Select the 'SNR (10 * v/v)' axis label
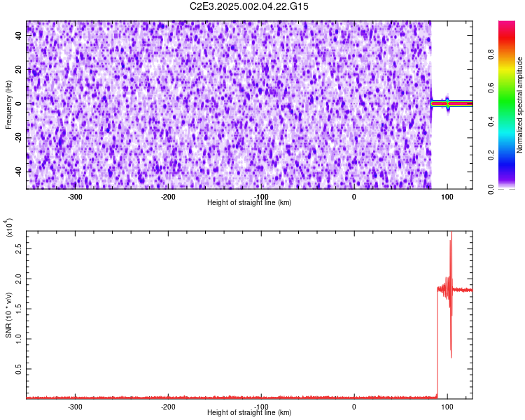The image size is (525, 420). pos(8,315)
